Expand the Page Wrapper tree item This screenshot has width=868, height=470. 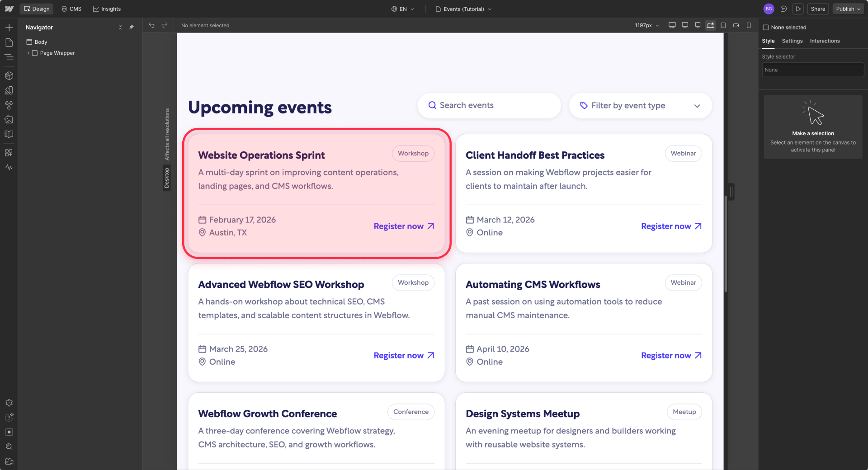28,53
